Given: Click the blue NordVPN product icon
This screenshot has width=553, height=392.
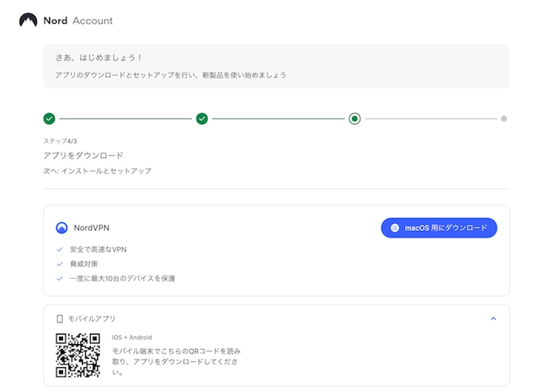Looking at the screenshot, I should (x=61, y=228).
